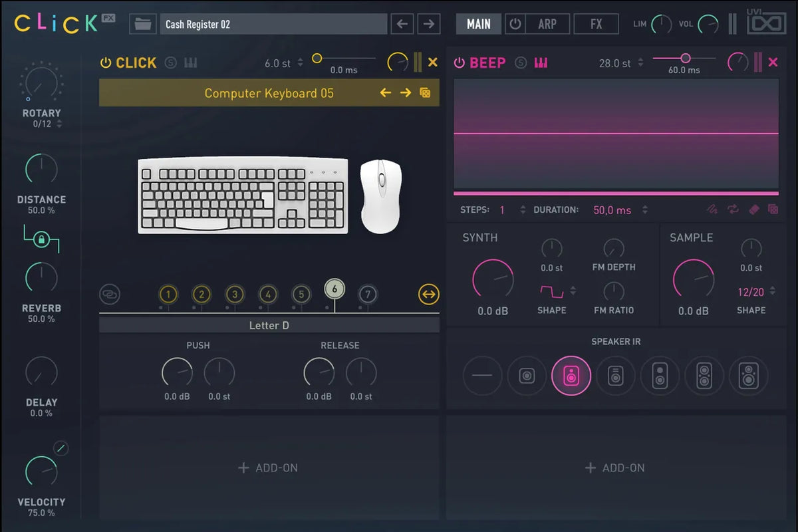
Task: Toggle the CLICK layer power button
Action: (105, 63)
